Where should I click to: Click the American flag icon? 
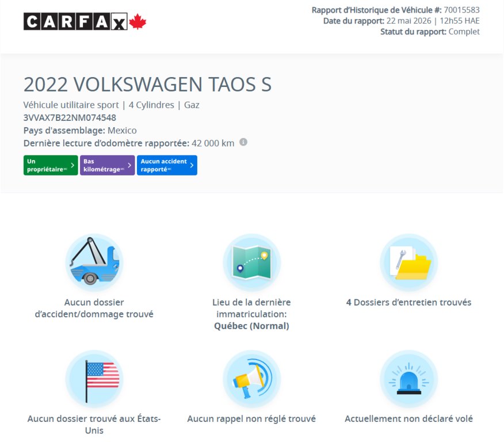(94, 379)
